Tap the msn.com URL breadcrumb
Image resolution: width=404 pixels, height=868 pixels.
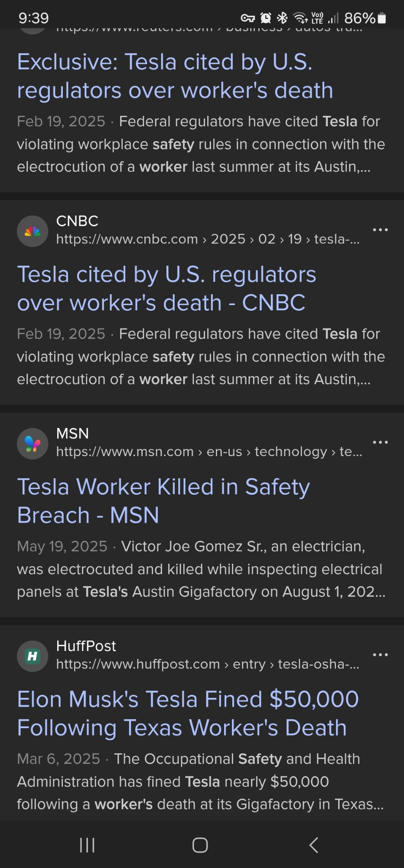[209, 452]
